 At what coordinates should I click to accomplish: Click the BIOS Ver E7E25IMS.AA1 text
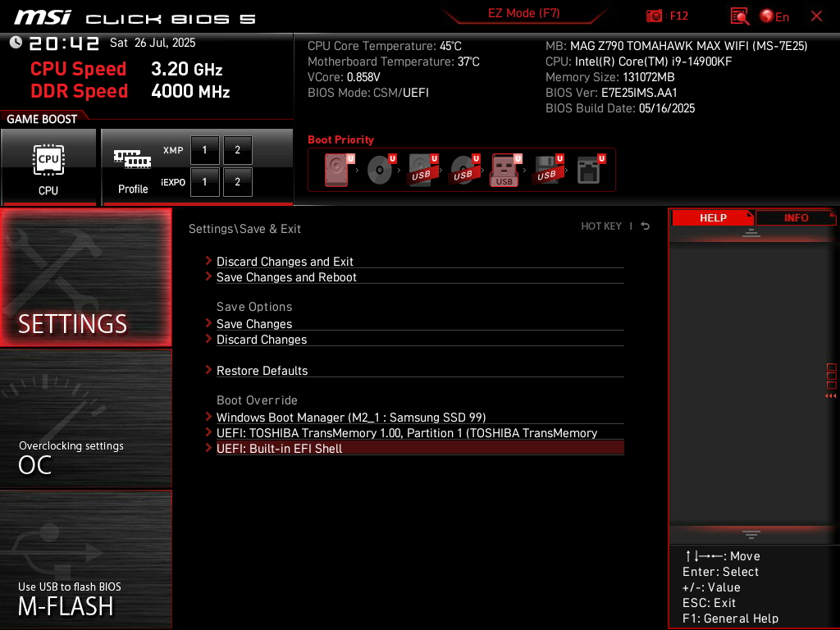(611, 93)
